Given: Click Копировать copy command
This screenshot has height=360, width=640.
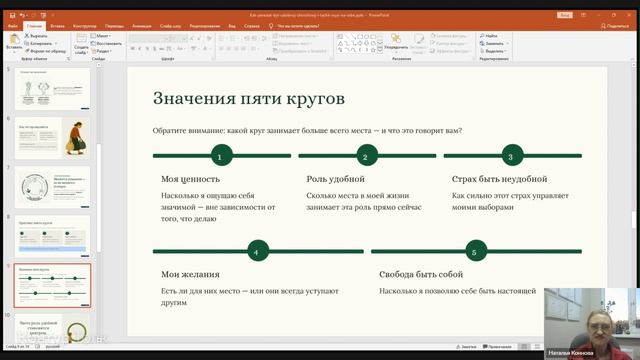Looking at the screenshot, I should point(38,43).
